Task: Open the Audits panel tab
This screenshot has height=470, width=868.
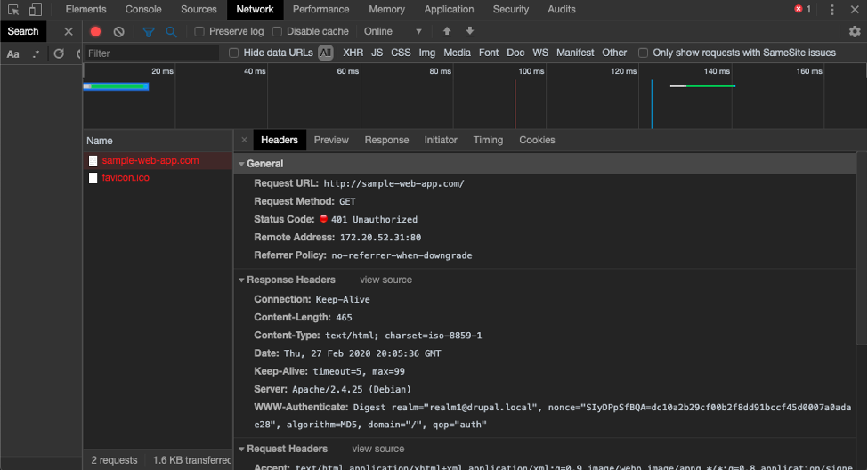Action: click(x=562, y=10)
